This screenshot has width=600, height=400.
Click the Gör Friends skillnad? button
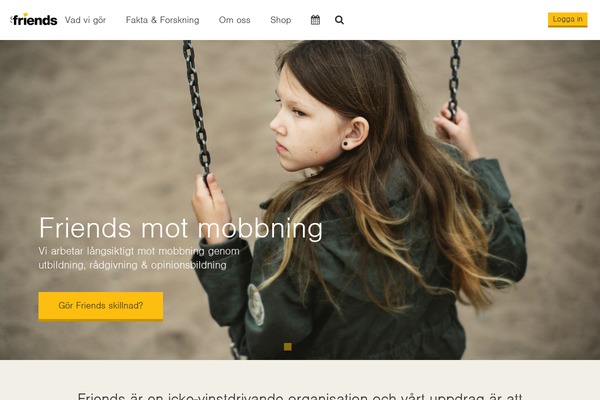[x=101, y=305]
